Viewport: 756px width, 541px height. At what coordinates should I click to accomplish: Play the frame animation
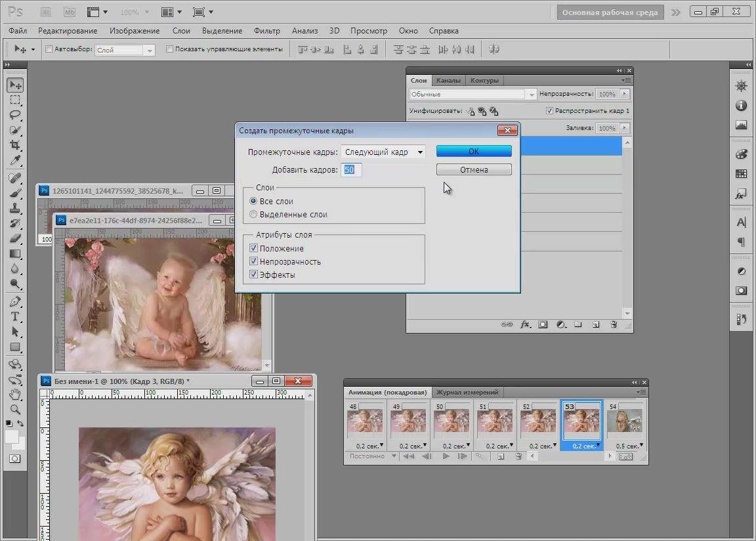pyautogui.click(x=446, y=456)
